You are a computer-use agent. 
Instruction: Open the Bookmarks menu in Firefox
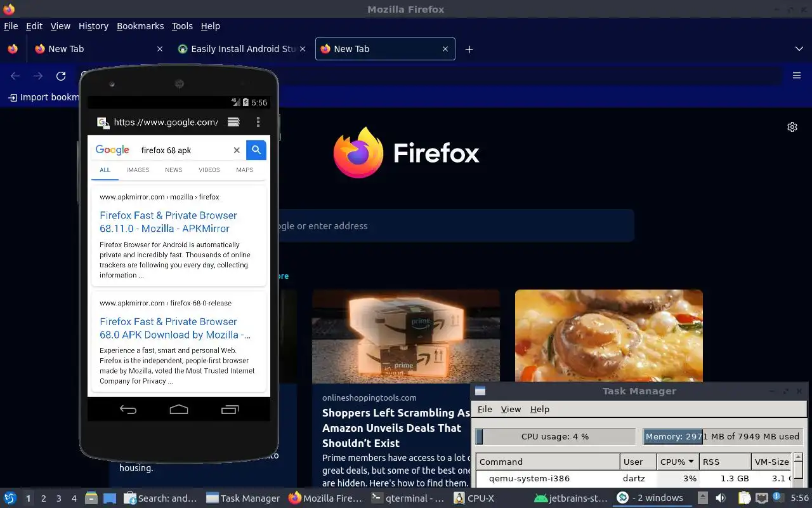tap(140, 26)
